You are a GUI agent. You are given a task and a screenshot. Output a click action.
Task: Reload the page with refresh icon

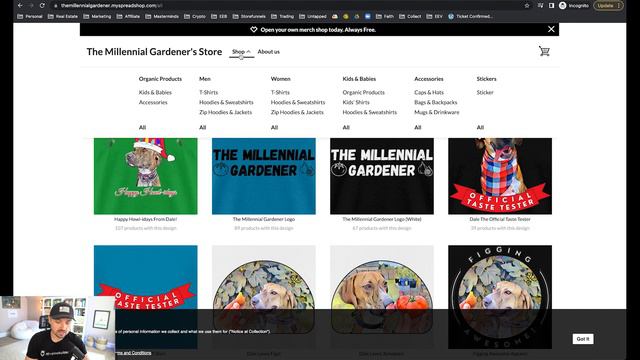pos(42,5)
